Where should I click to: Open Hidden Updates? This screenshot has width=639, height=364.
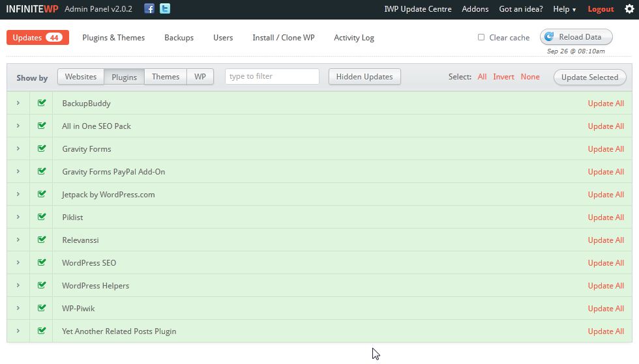point(364,77)
